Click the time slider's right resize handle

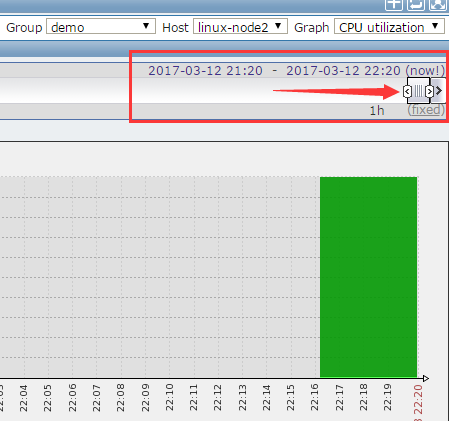coord(429,91)
